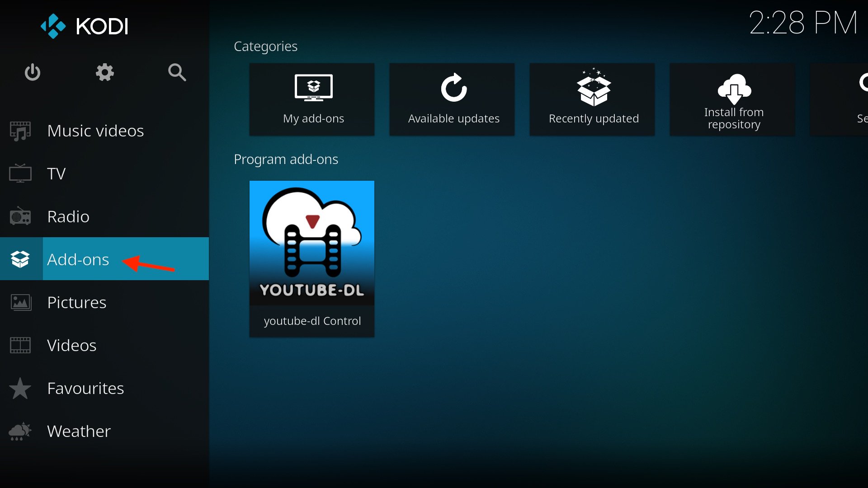Open the Weather section icon
This screenshot has width=868, height=488.
[x=20, y=431]
